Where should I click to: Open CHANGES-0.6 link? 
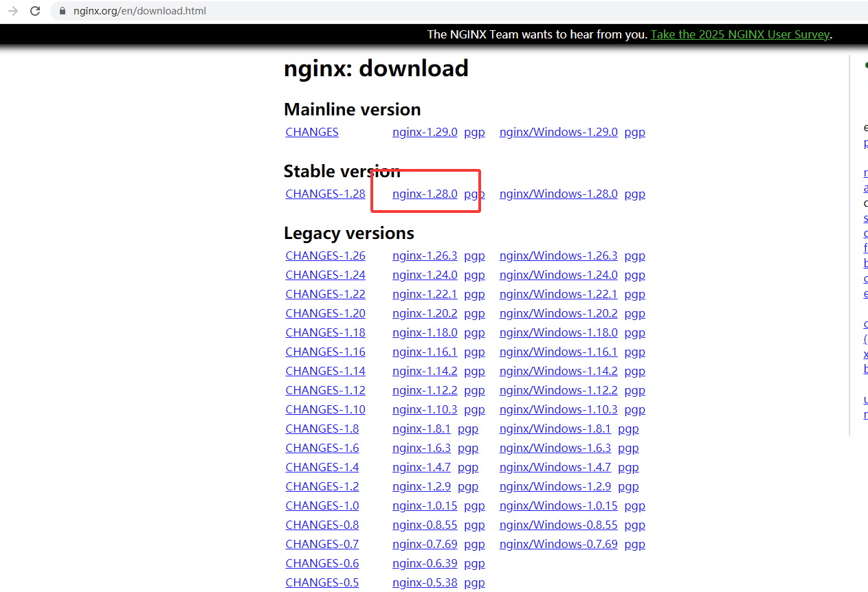click(322, 563)
